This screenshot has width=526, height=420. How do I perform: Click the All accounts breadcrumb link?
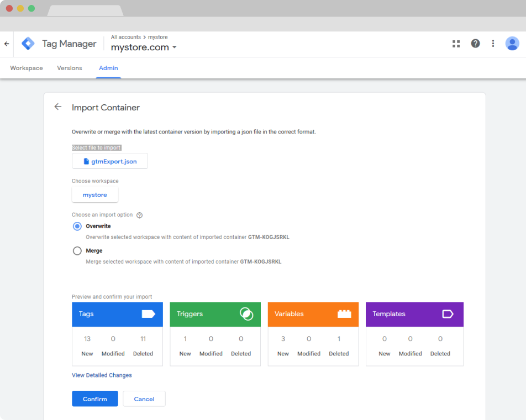[x=126, y=37]
